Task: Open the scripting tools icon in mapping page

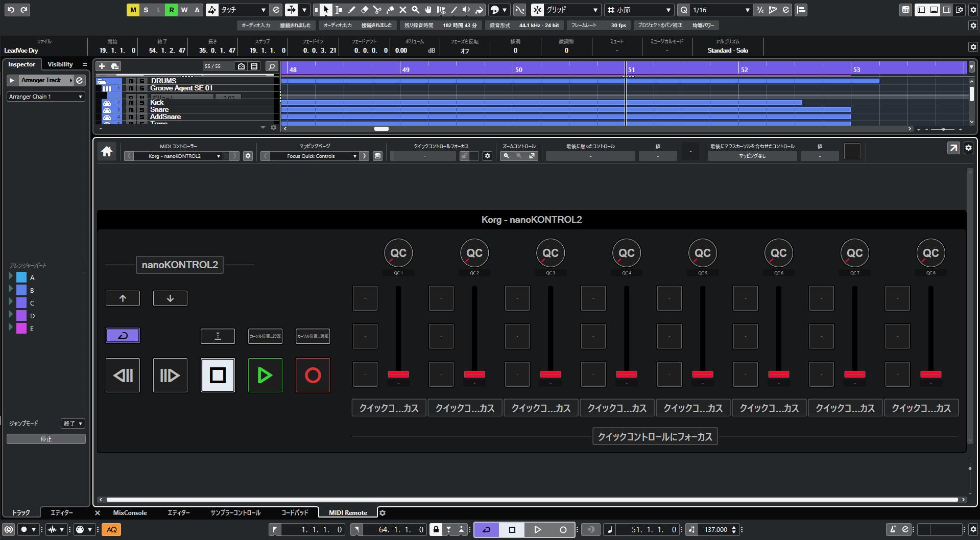Action: (377, 156)
